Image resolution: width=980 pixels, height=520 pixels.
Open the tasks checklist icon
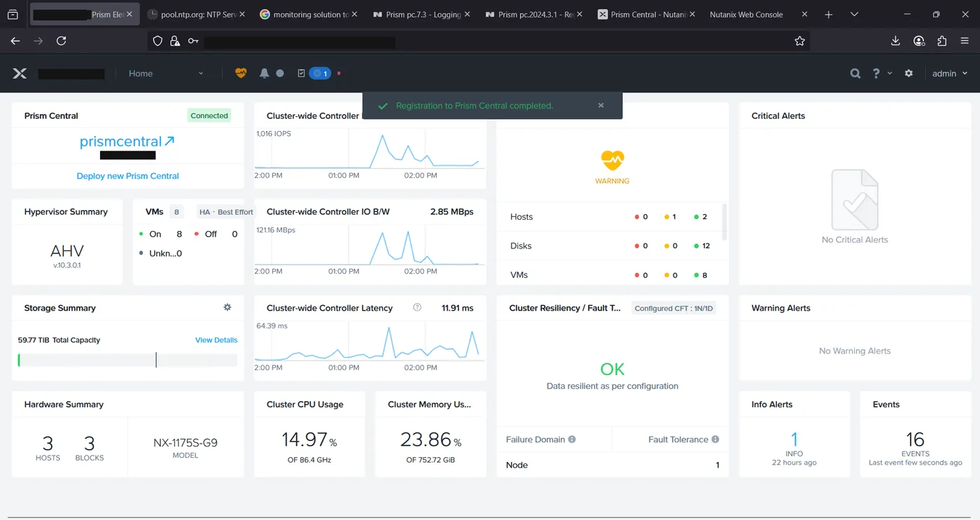(x=301, y=73)
